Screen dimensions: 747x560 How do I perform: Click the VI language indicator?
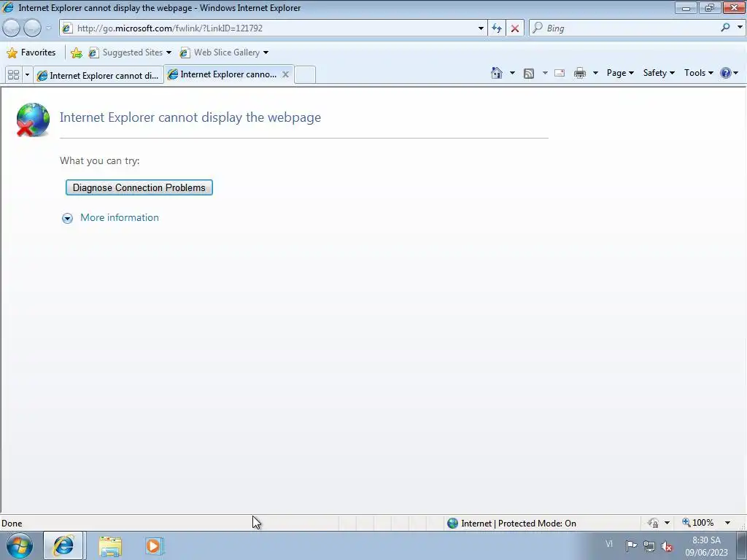pyautogui.click(x=609, y=544)
